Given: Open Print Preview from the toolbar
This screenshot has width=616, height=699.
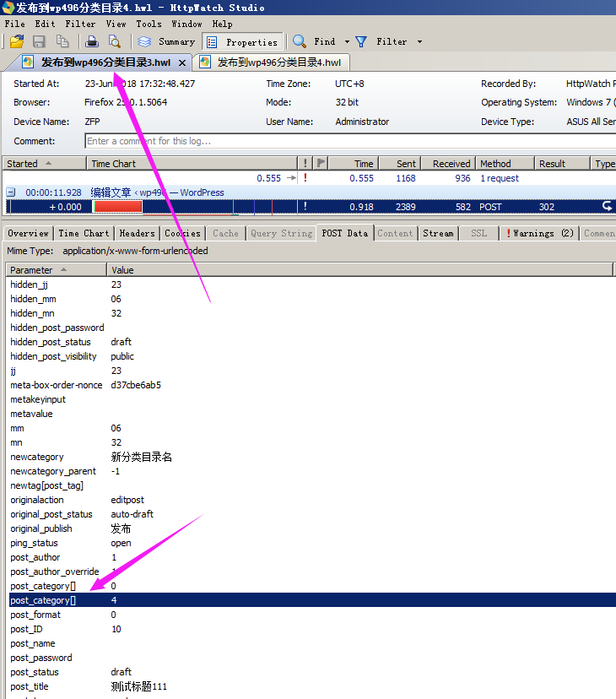Looking at the screenshot, I should pyautogui.click(x=114, y=41).
